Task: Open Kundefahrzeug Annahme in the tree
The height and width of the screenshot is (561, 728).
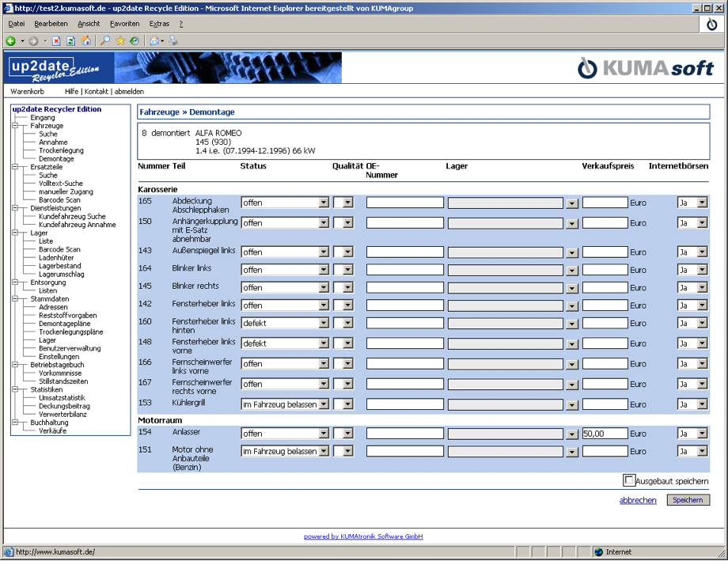Action: point(77,225)
